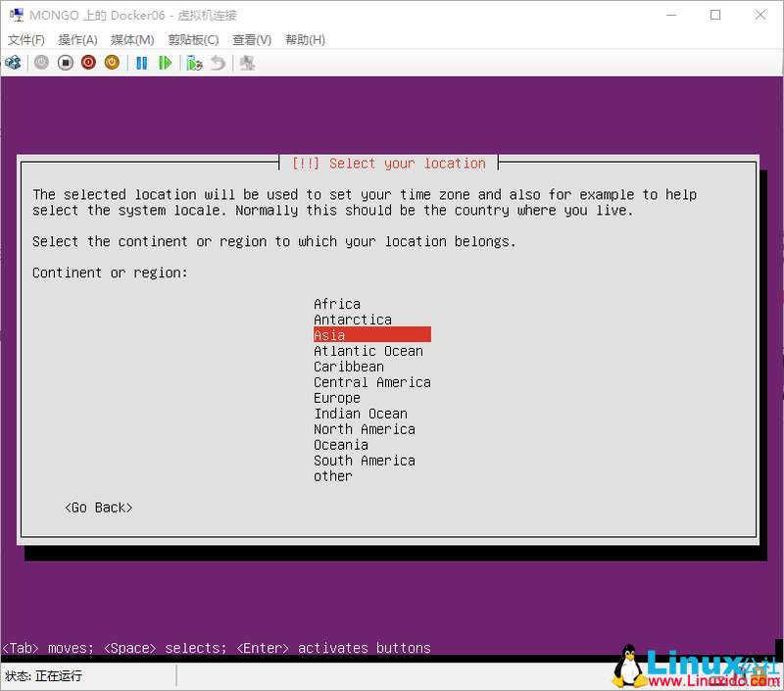Save the virtual machine state
The image size is (784, 691).
pos(112,61)
